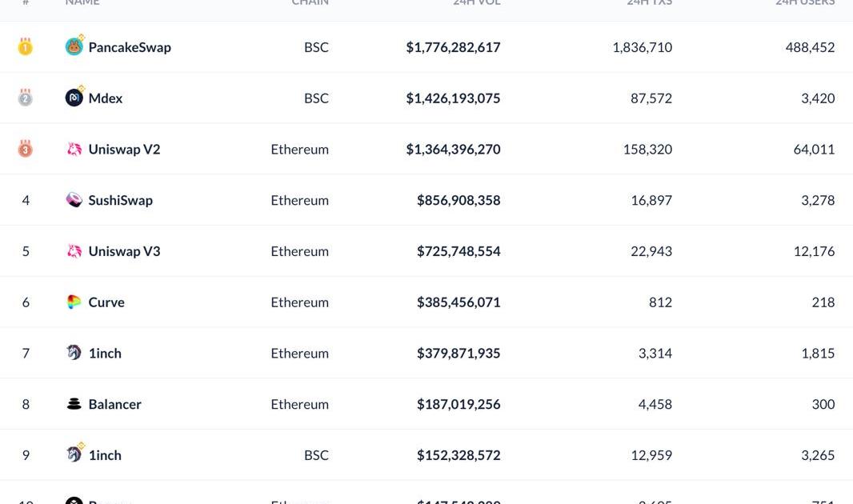Open the SushiSwap name link
This screenshot has height=504, width=853.
pos(120,200)
